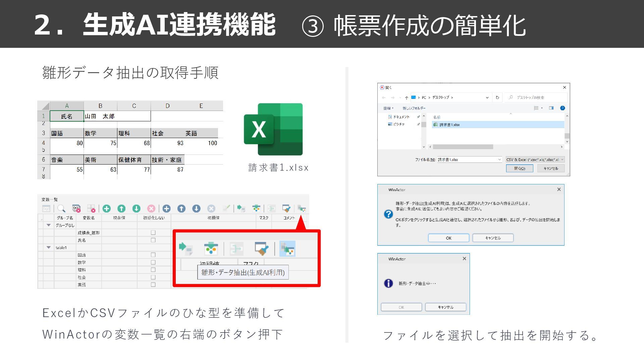Click the back arrow in Open dialog
Screen dimensions: 644x362
(x=384, y=98)
